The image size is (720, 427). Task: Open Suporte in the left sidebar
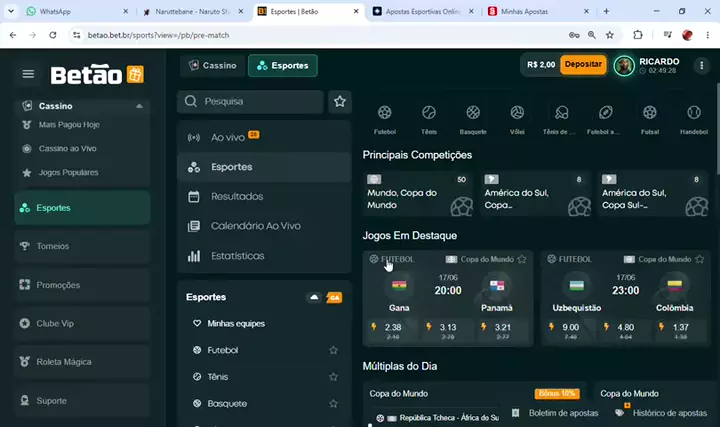click(x=82, y=401)
